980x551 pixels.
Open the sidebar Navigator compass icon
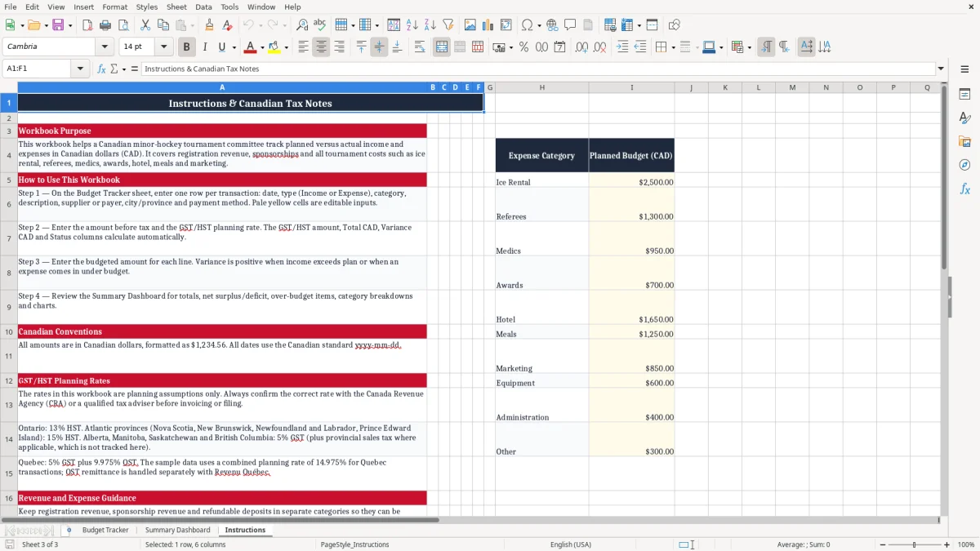point(964,165)
